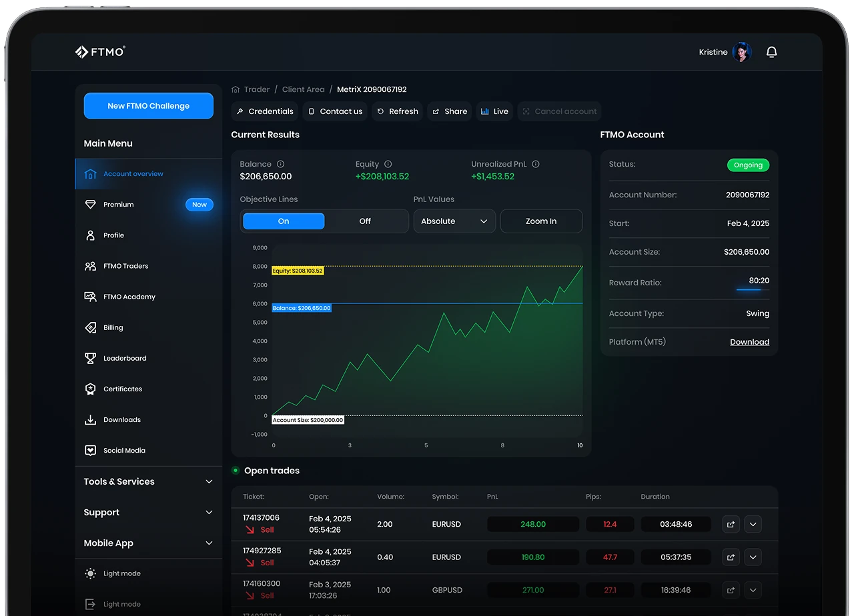854x616 pixels.
Task: Click the Equity info icon
Action: click(388, 164)
